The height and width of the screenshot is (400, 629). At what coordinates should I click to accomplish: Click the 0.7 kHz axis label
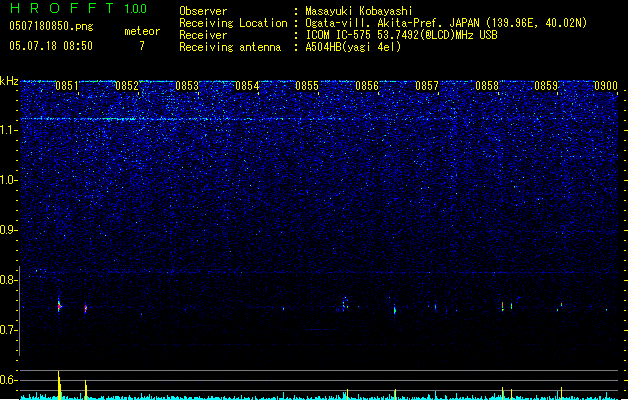(x=8, y=330)
